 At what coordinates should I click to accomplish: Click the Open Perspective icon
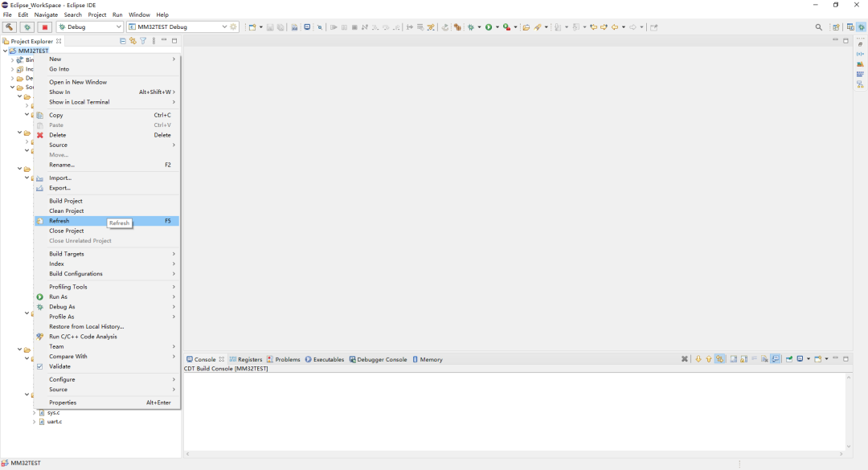pyautogui.click(x=837, y=27)
